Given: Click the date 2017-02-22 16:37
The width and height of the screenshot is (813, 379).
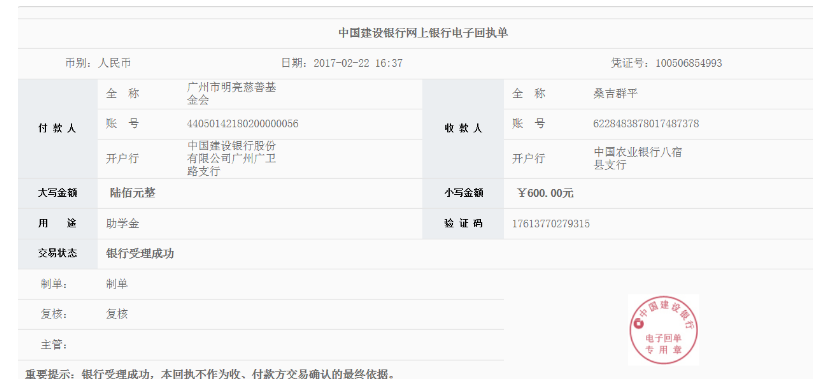Looking at the screenshot, I should click(358, 64).
